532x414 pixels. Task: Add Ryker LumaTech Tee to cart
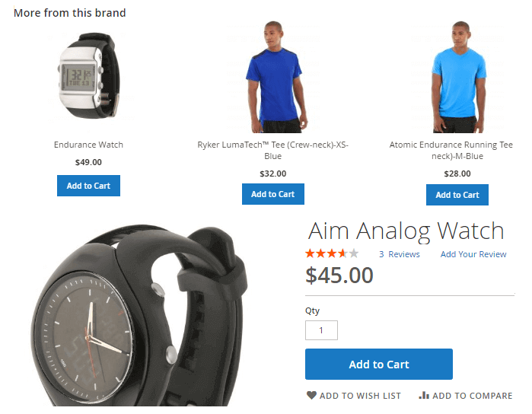(x=273, y=194)
